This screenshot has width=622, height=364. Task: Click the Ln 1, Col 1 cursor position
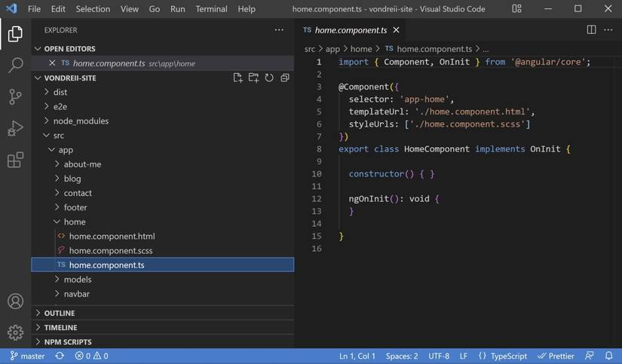357,356
